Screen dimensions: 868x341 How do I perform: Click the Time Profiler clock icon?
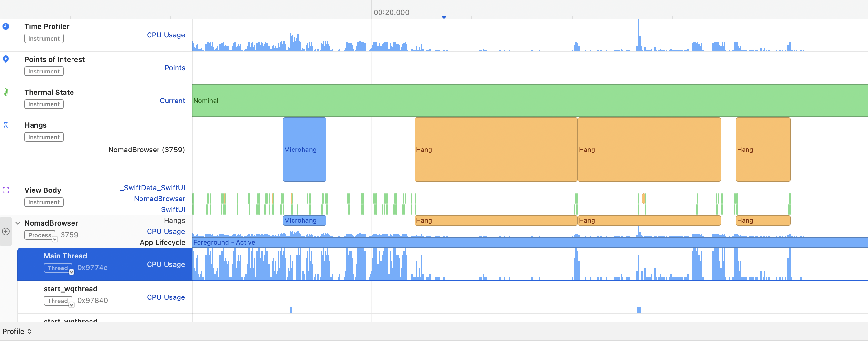coord(6,26)
